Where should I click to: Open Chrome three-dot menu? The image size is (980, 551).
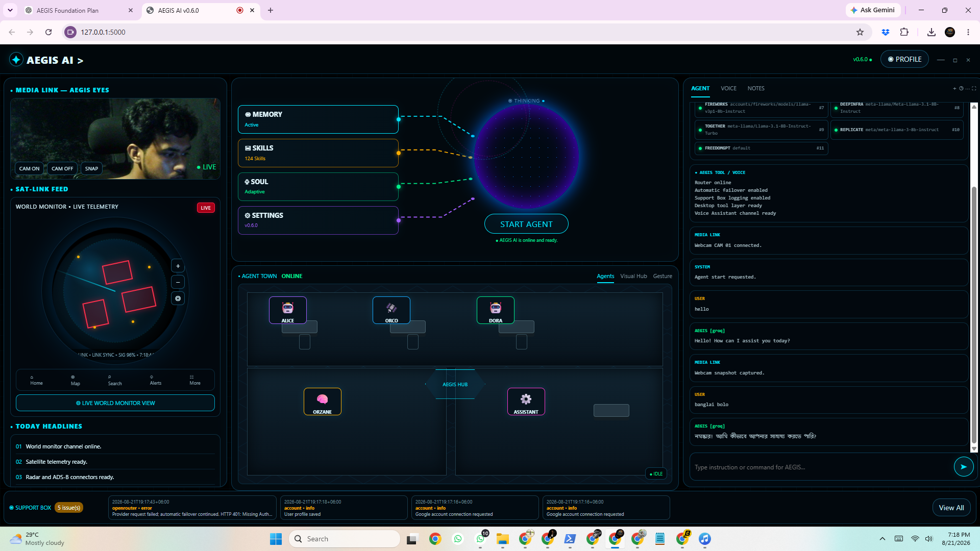coord(968,32)
